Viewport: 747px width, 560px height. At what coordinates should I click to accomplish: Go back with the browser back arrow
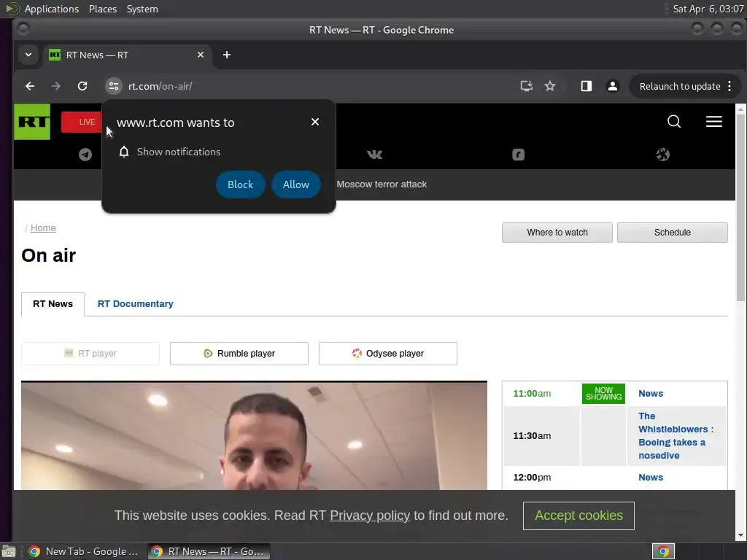pos(30,86)
